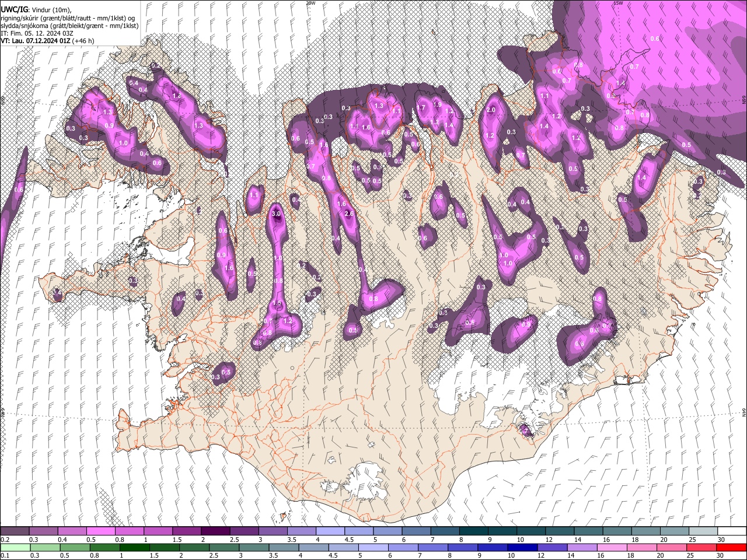747x560 pixels.
Task: Pick the 0.1 pale green swatch in the lower rain scale
Action: (15, 547)
